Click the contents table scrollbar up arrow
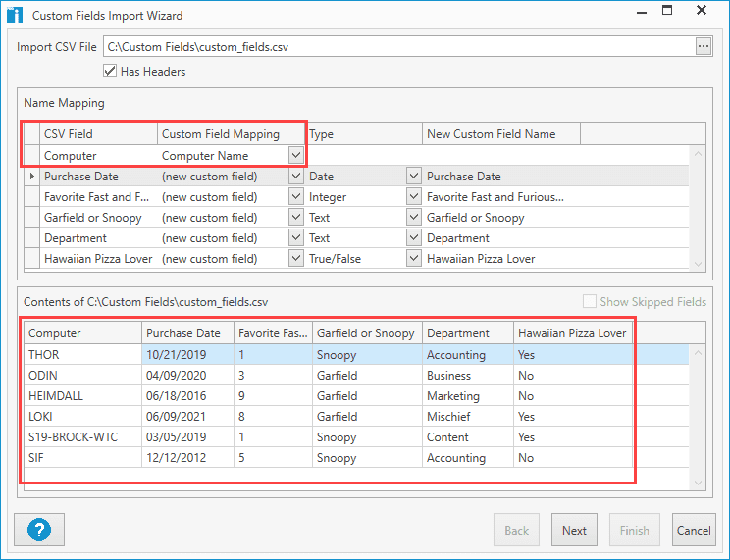This screenshot has height=560, width=730. click(x=698, y=353)
